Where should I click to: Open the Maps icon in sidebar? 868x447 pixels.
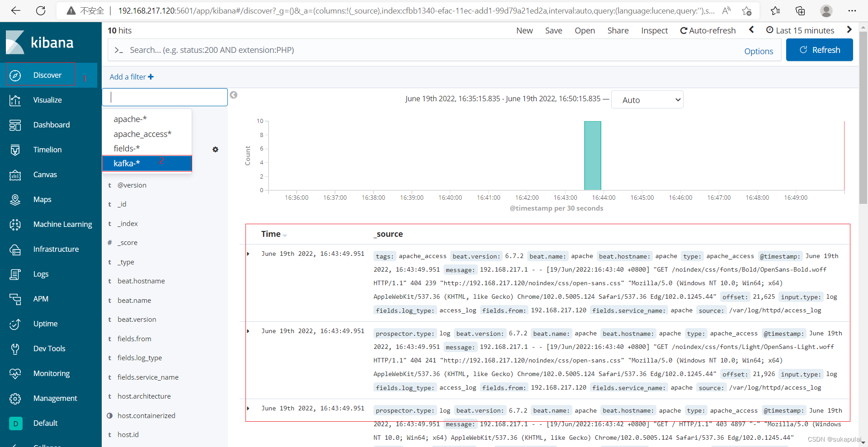(15, 199)
